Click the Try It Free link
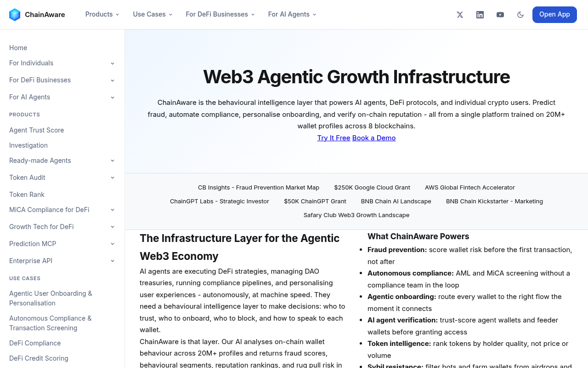 tap(334, 138)
